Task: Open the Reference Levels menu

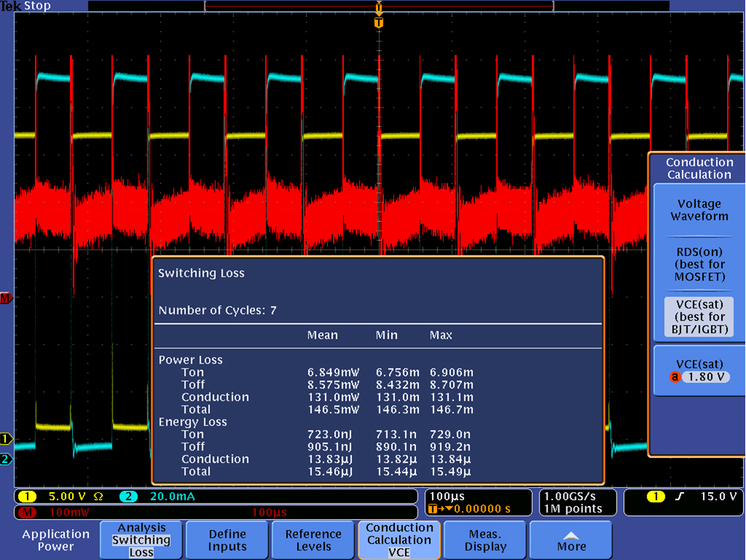Action: (x=313, y=540)
